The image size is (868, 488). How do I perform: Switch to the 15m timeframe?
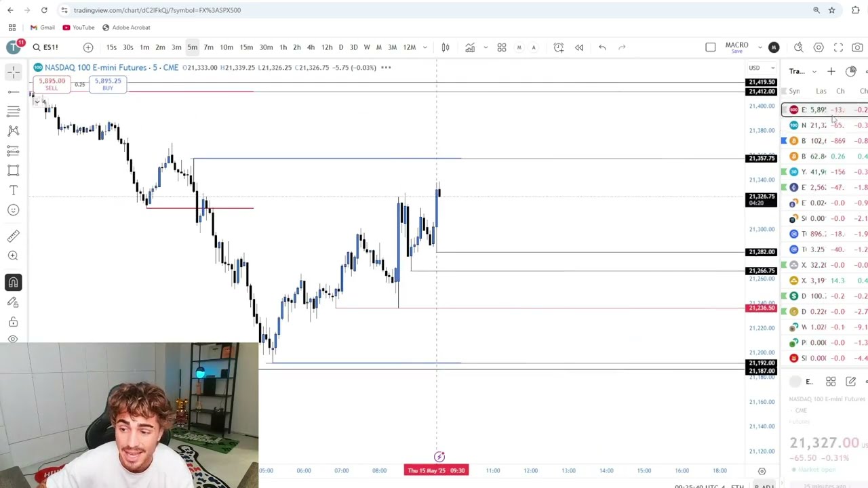tap(246, 47)
